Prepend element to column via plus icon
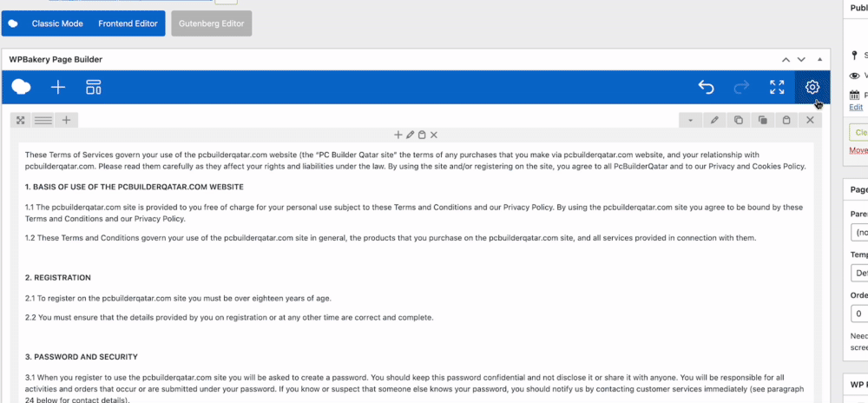This screenshot has height=403, width=868. click(398, 135)
